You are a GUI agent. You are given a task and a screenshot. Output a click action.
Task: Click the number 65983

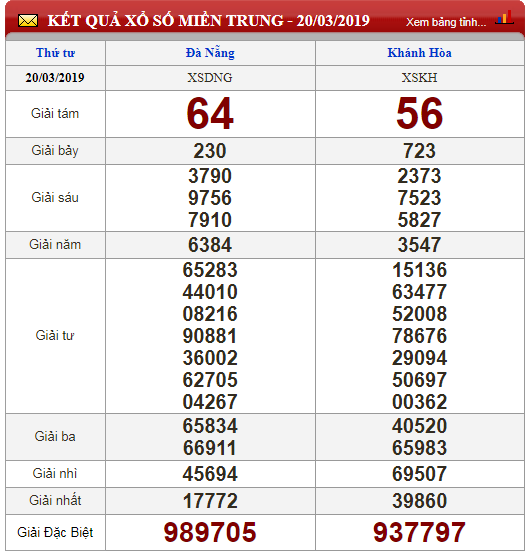coord(419,448)
